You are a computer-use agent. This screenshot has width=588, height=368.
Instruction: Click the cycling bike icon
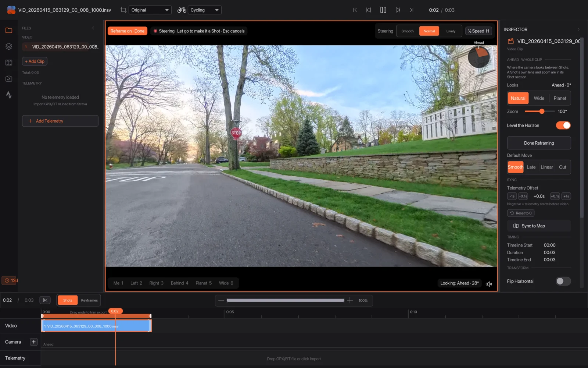click(182, 10)
